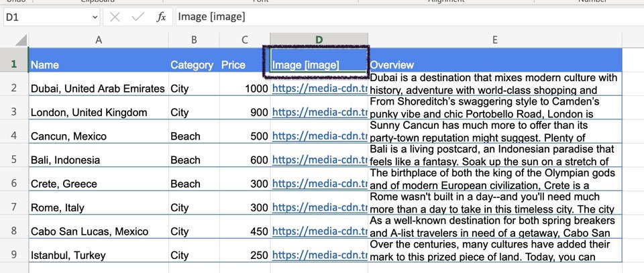The width and height of the screenshot is (644, 273).
Task: Select the overview text starting 'From Shoreditch's swaggering'
Action: click(x=495, y=108)
